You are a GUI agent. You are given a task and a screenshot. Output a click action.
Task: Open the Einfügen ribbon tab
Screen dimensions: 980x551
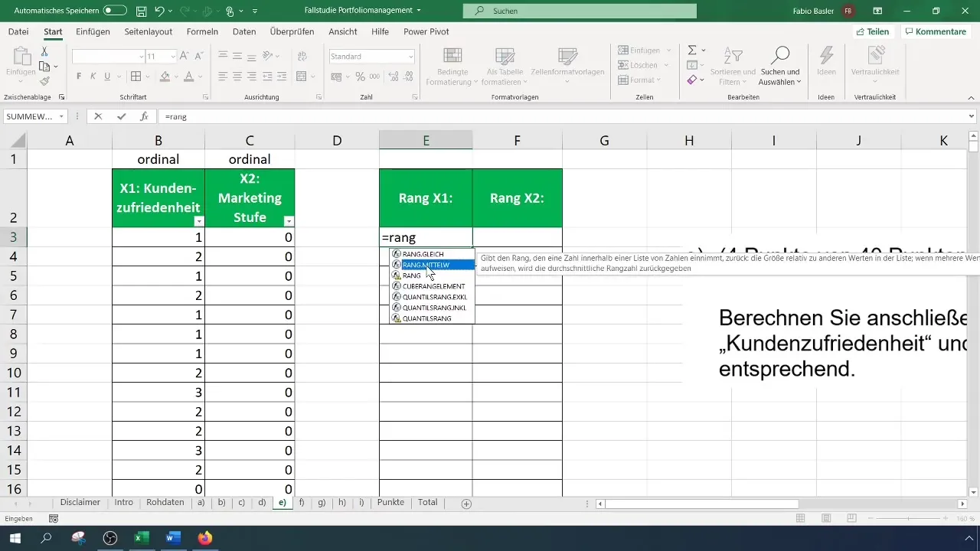(x=93, y=32)
